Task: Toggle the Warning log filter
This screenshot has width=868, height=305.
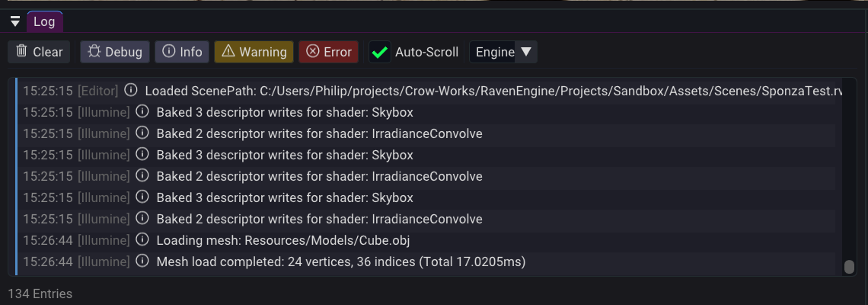Action: click(x=254, y=52)
